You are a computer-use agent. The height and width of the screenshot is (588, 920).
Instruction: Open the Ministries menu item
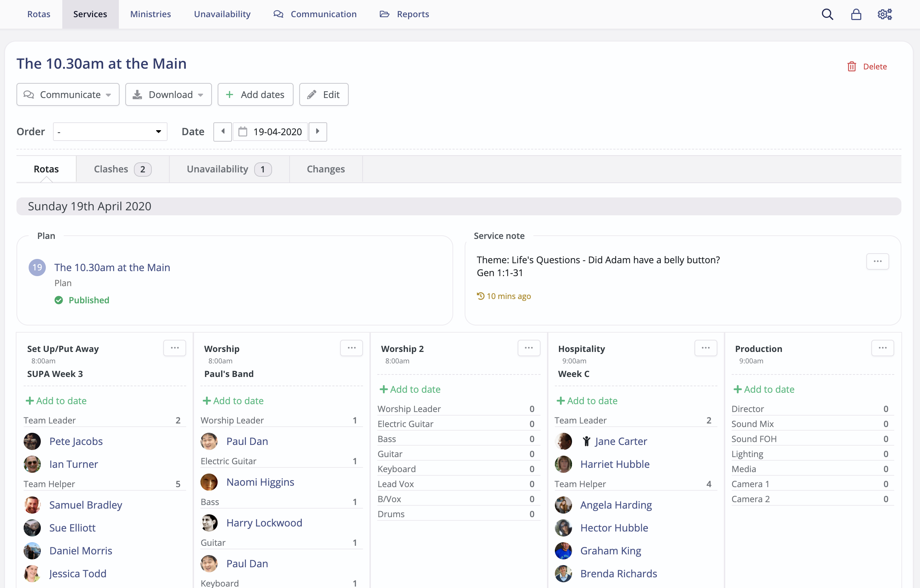tap(151, 14)
